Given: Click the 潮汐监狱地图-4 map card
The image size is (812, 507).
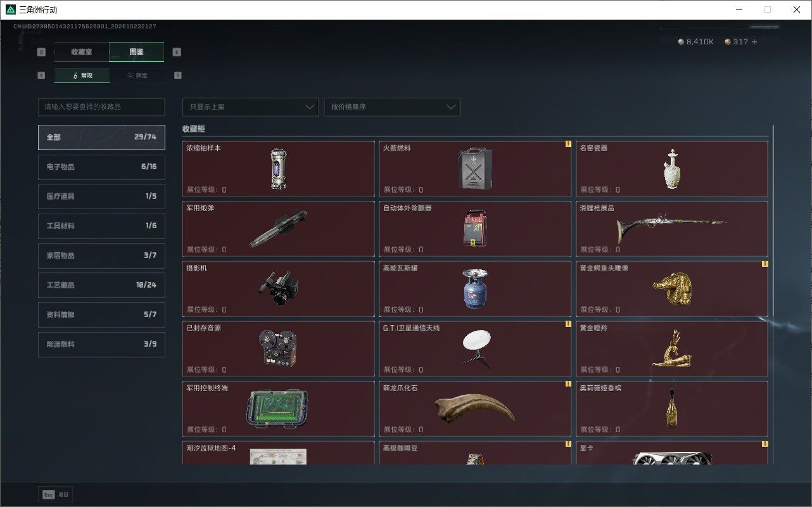Looking at the screenshot, I should click(x=278, y=453).
